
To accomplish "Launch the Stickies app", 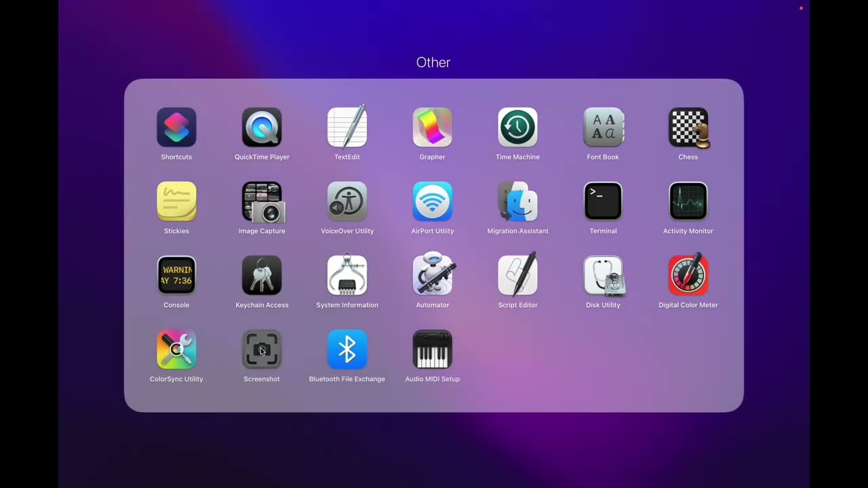I will 176,201.
